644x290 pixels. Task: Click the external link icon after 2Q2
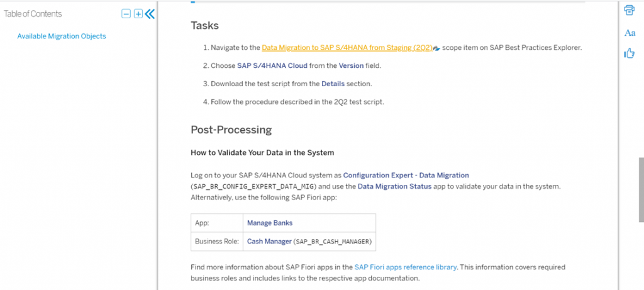(x=436, y=48)
